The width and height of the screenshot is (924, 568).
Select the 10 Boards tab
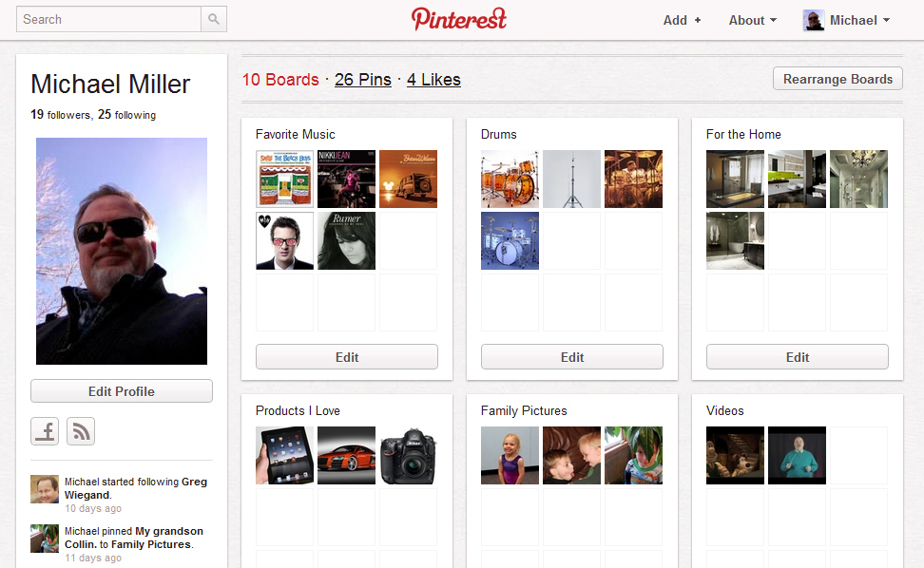point(280,80)
